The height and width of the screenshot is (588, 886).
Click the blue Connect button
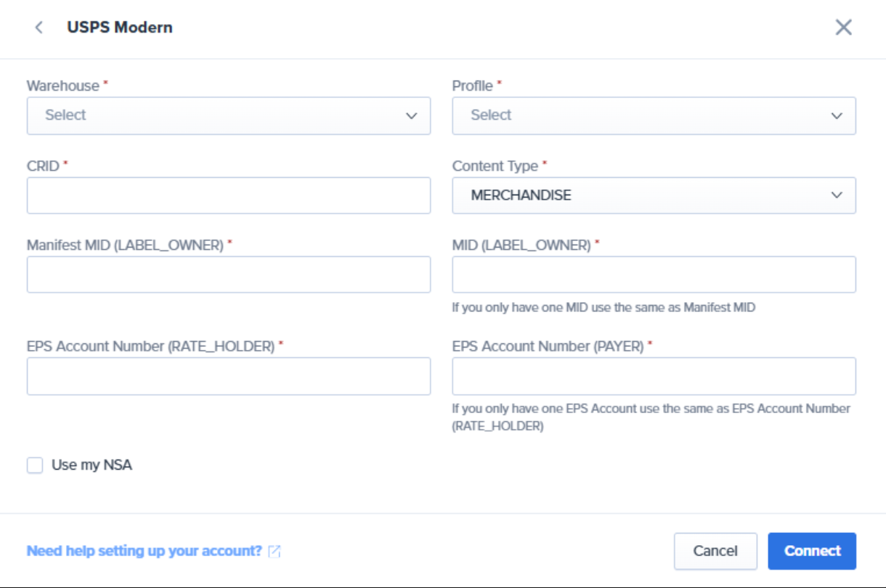pos(812,551)
